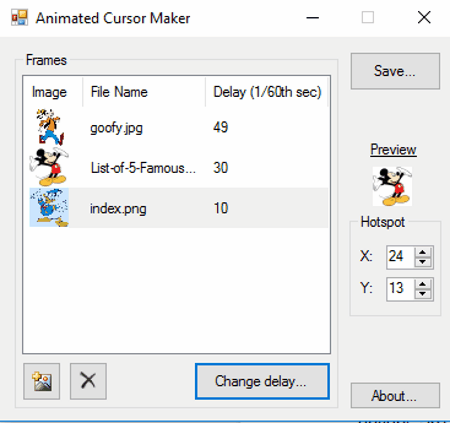Increase the Hotspot X value
Screen dimensions: 450x423
(423, 252)
